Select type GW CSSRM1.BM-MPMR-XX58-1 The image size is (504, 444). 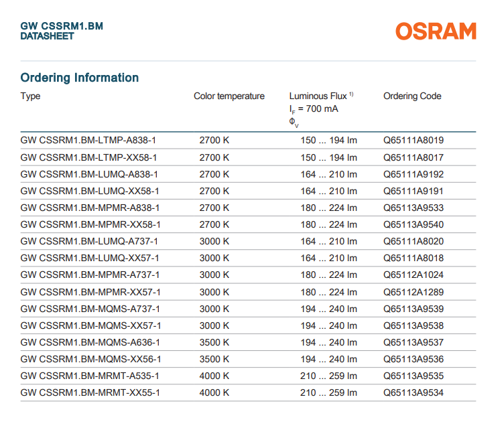90,224
